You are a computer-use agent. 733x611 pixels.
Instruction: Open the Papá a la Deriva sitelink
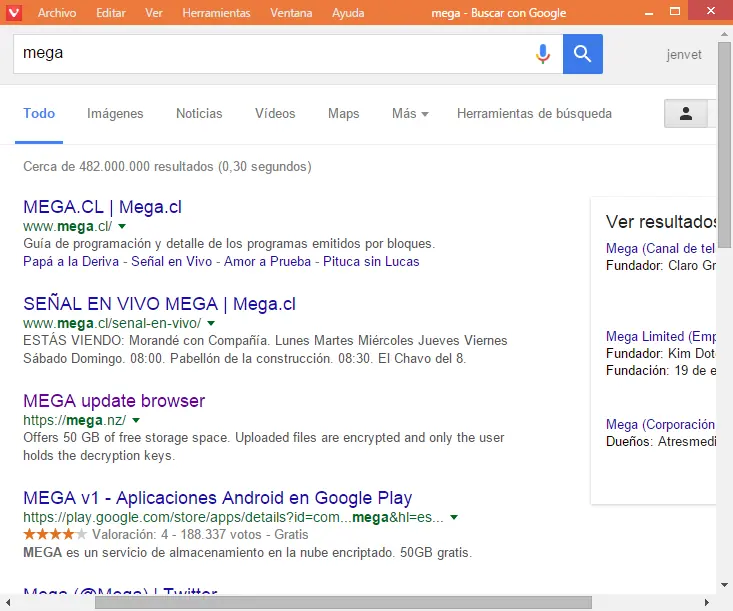coord(71,261)
